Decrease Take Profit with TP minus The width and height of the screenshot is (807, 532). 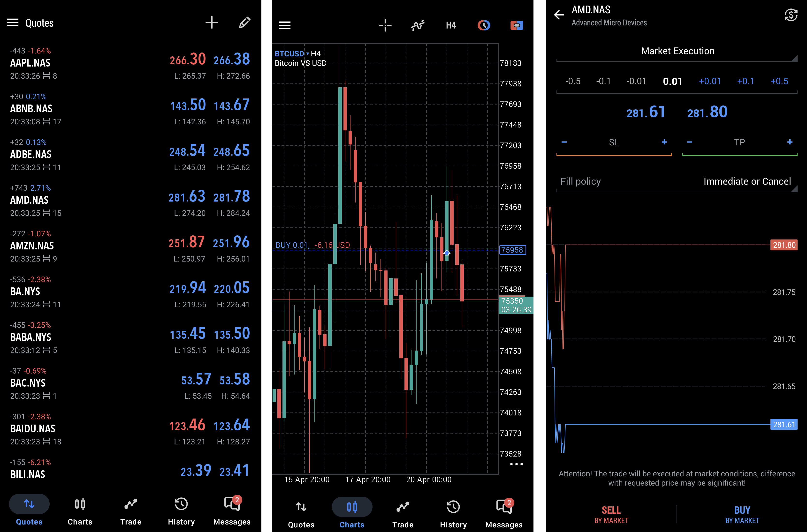690,142
